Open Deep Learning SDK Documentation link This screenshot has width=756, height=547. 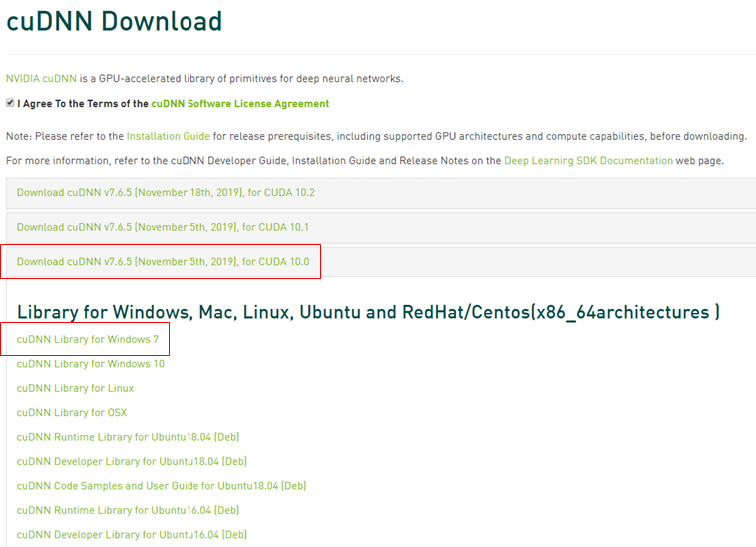coord(588,160)
